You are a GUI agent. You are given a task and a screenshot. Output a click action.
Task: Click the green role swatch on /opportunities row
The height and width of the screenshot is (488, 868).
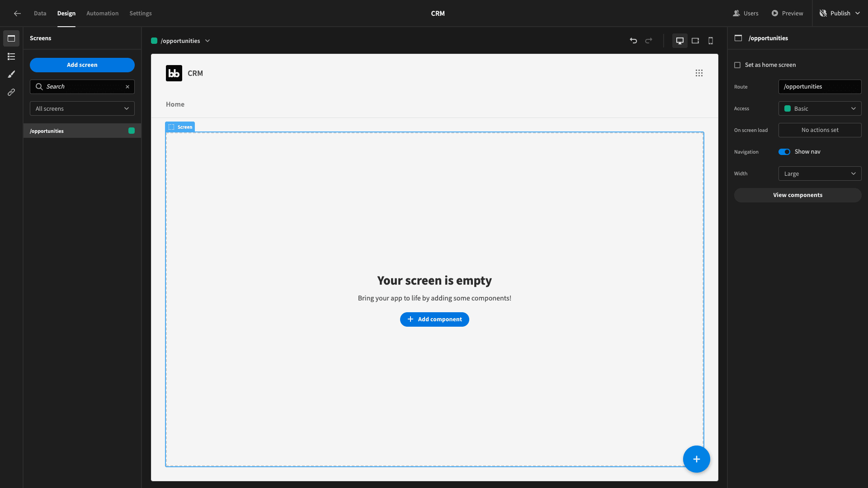(x=132, y=131)
